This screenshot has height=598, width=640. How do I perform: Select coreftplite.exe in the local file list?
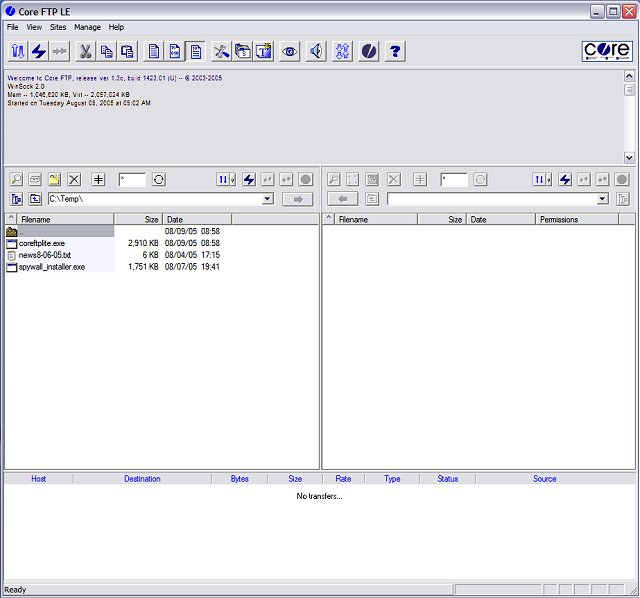click(x=42, y=243)
